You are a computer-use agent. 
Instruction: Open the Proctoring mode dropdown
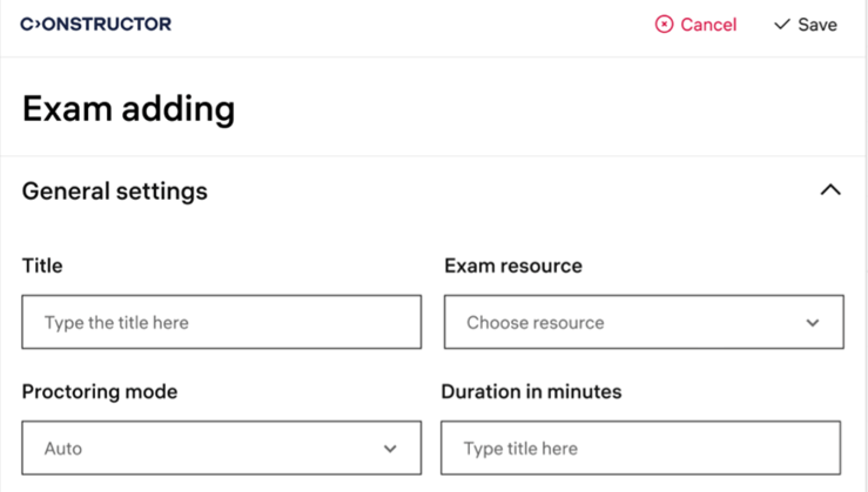tap(222, 448)
